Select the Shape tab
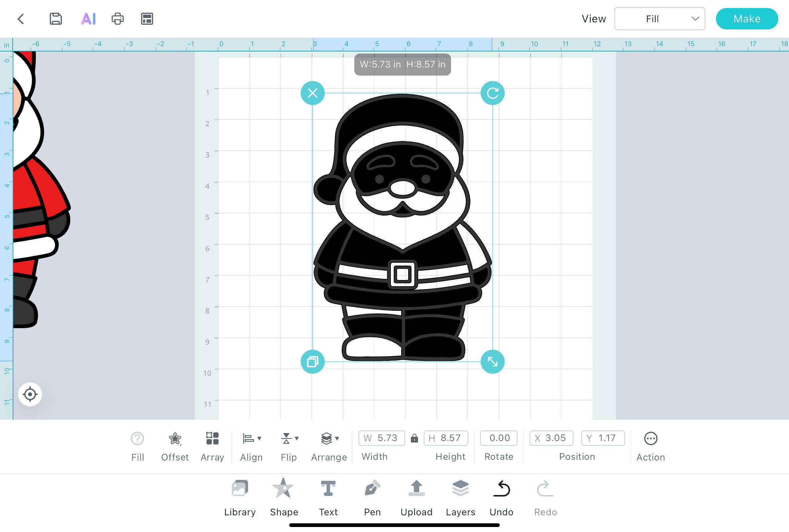Image resolution: width=789 pixels, height=532 pixels. (284, 497)
